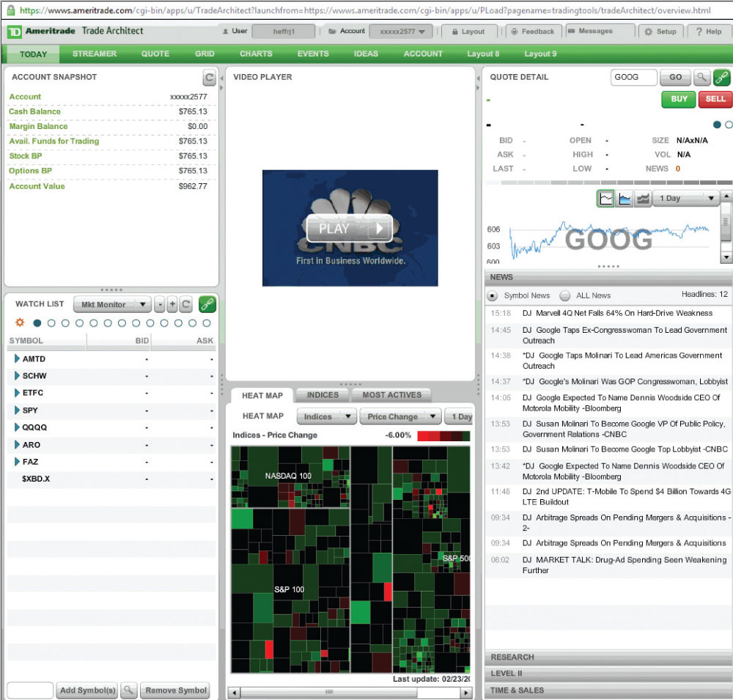Switch to the ACCOUNT tab
The image size is (733, 700).
pyautogui.click(x=423, y=54)
